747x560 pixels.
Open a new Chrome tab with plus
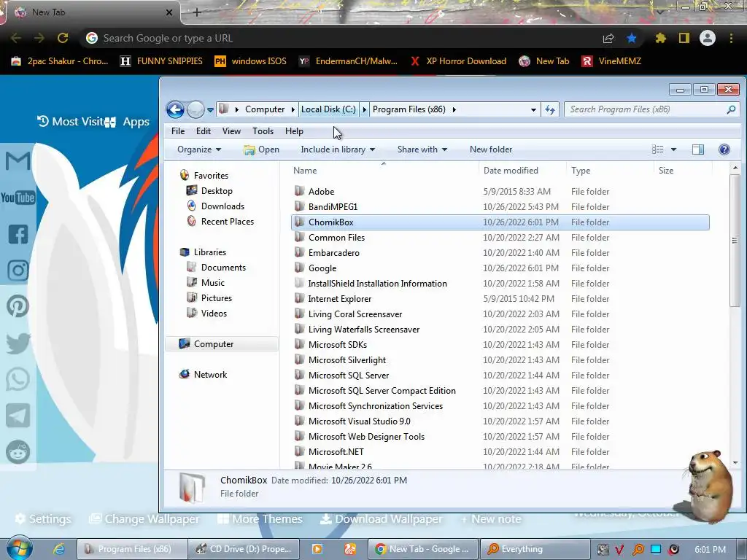pyautogui.click(x=197, y=12)
